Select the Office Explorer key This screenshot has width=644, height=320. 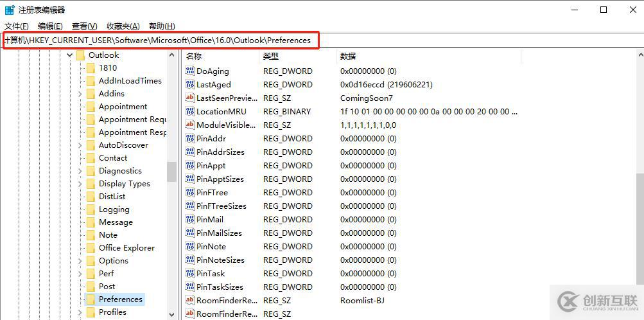coord(126,248)
